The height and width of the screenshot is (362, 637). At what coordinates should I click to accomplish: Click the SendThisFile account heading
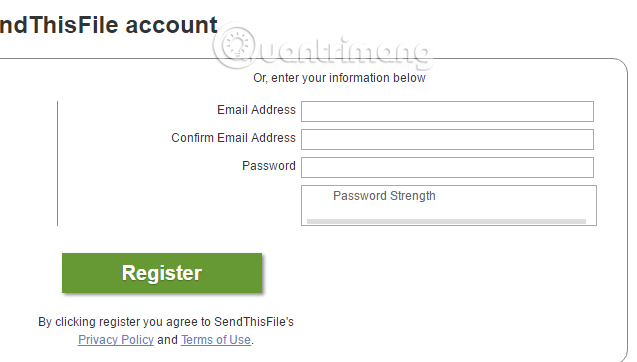(109, 25)
